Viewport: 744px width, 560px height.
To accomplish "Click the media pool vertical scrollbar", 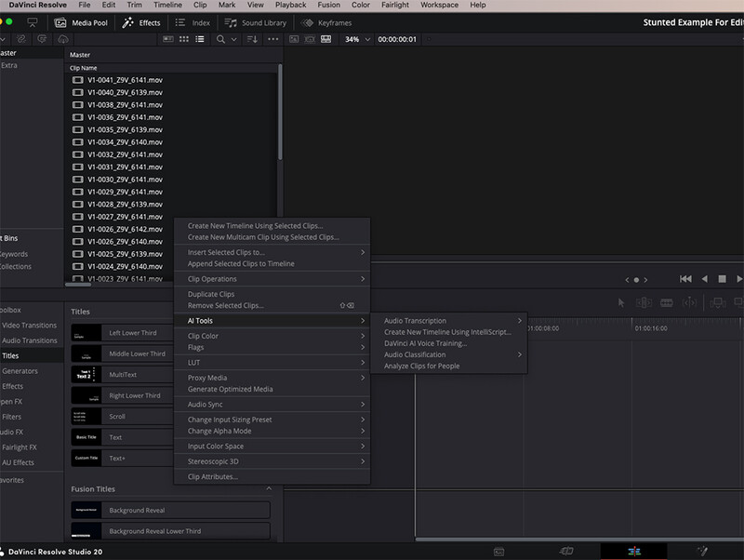I will [280, 112].
